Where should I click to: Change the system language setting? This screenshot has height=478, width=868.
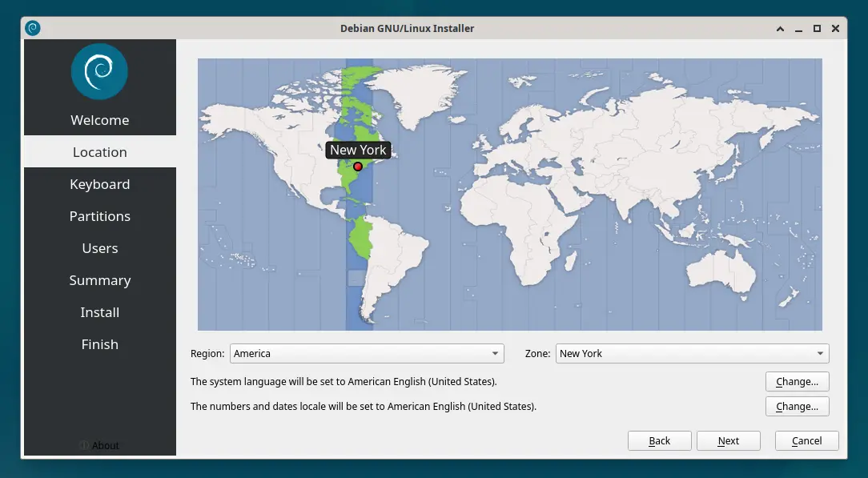pyautogui.click(x=797, y=381)
